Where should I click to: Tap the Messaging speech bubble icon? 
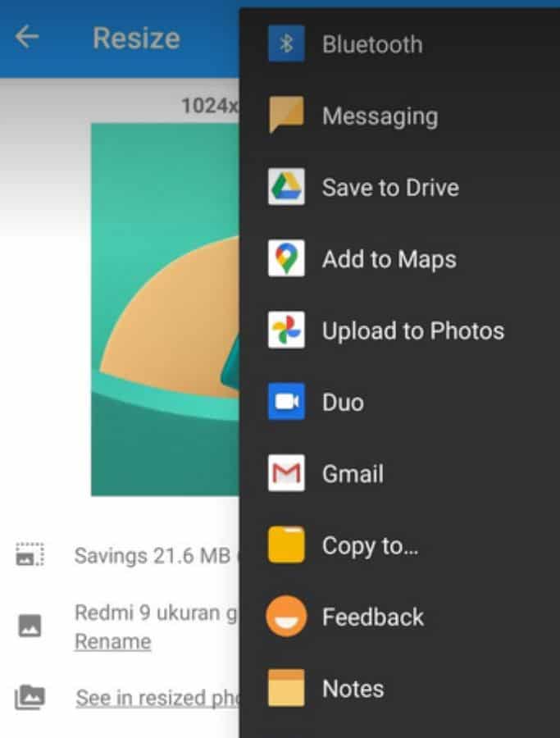pyautogui.click(x=286, y=116)
